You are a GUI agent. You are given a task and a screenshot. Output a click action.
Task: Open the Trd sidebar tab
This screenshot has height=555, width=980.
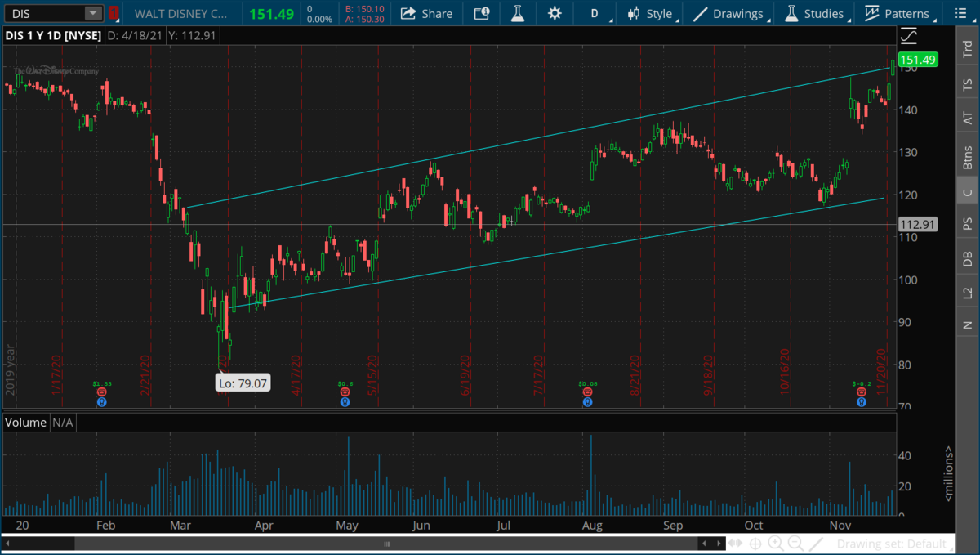[x=968, y=47]
